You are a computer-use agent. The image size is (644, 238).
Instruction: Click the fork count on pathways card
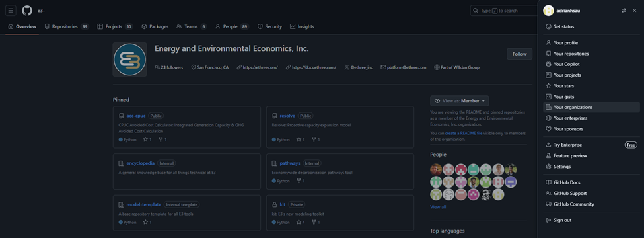coord(301,181)
